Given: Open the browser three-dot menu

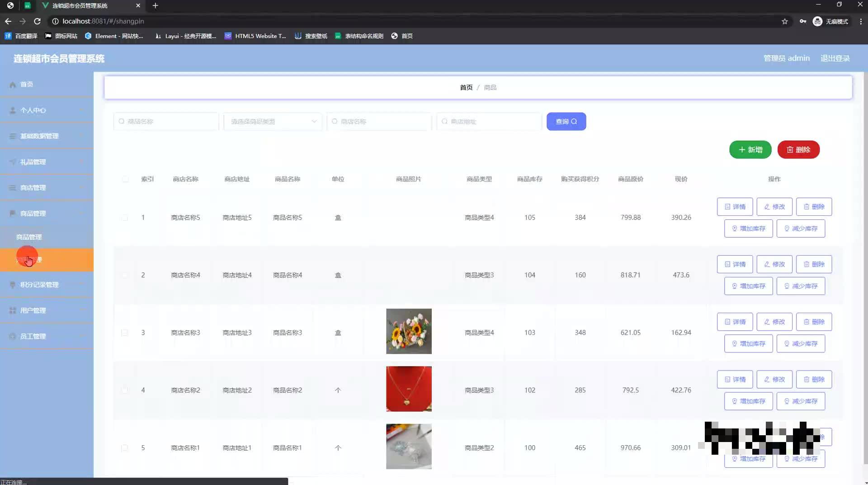Looking at the screenshot, I should pyautogui.click(x=861, y=21).
